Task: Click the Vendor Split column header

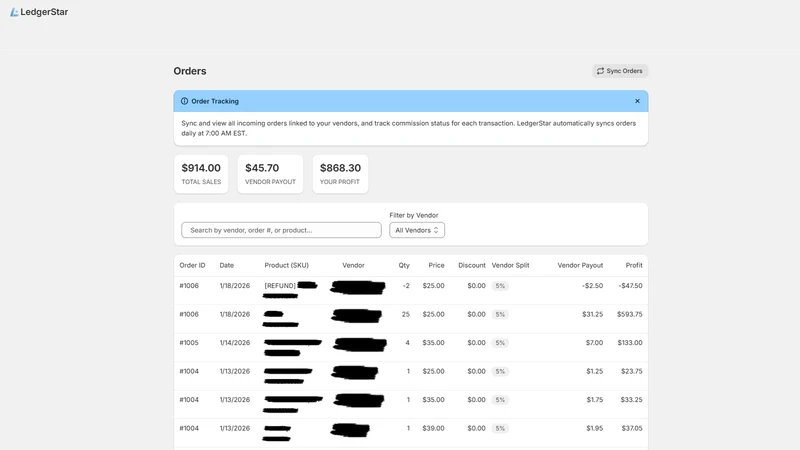Action: click(x=510, y=265)
